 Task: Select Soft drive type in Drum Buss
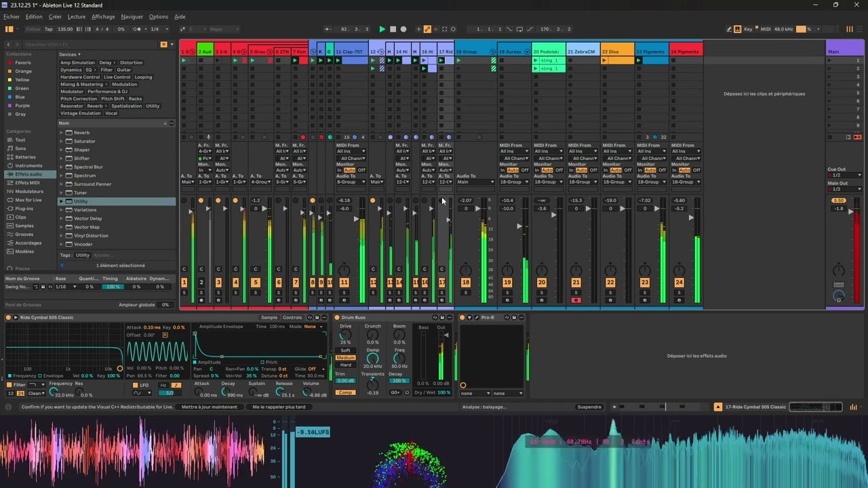click(345, 350)
